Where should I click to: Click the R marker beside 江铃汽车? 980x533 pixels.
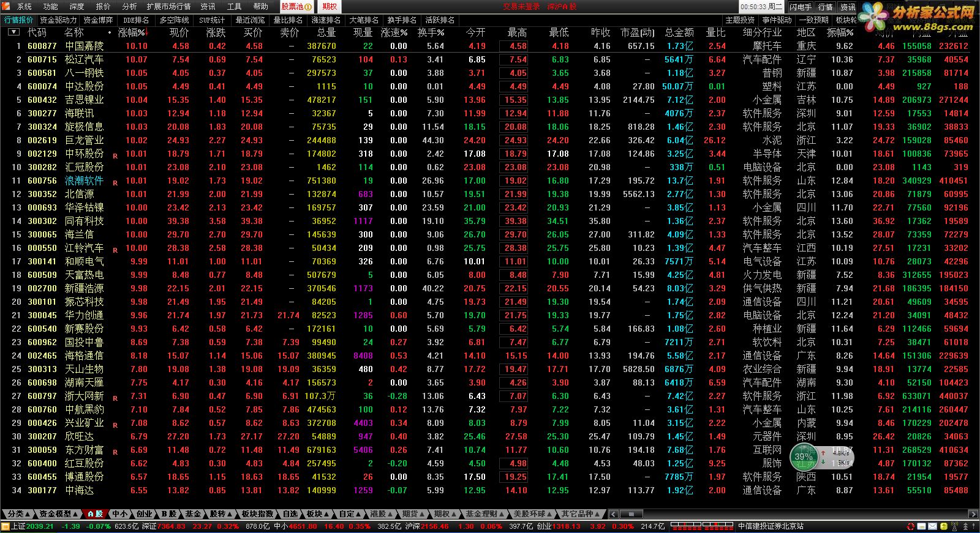[x=115, y=251]
